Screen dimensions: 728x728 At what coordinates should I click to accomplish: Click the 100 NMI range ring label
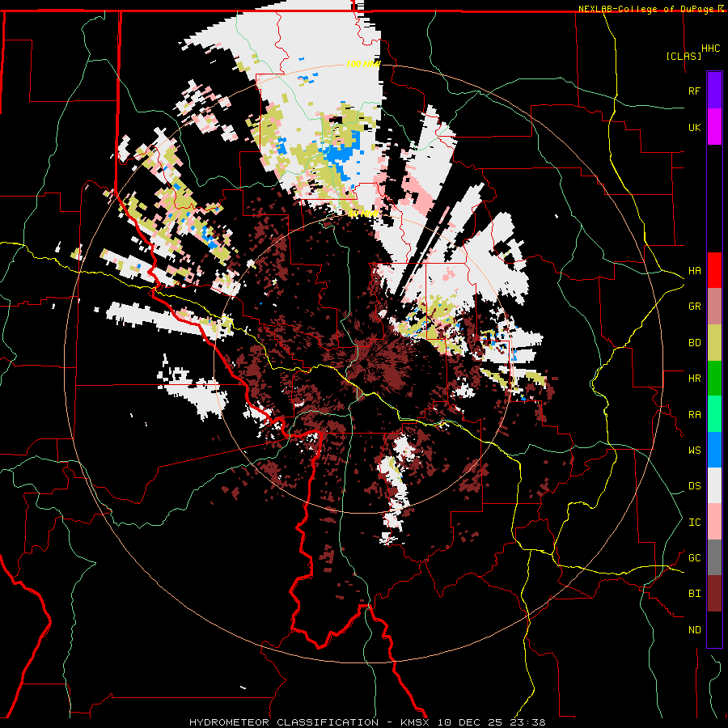[x=363, y=64]
